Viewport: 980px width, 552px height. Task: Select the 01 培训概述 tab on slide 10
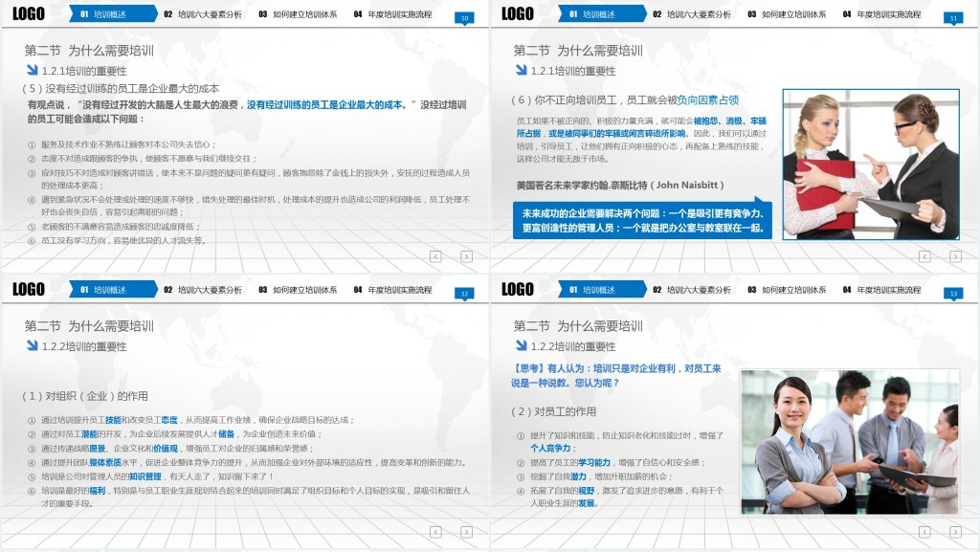pyautogui.click(x=113, y=13)
